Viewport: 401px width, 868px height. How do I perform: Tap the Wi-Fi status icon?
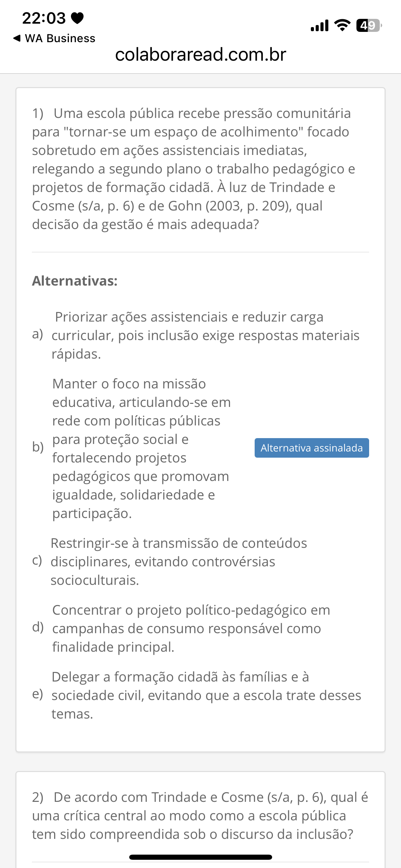(342, 25)
